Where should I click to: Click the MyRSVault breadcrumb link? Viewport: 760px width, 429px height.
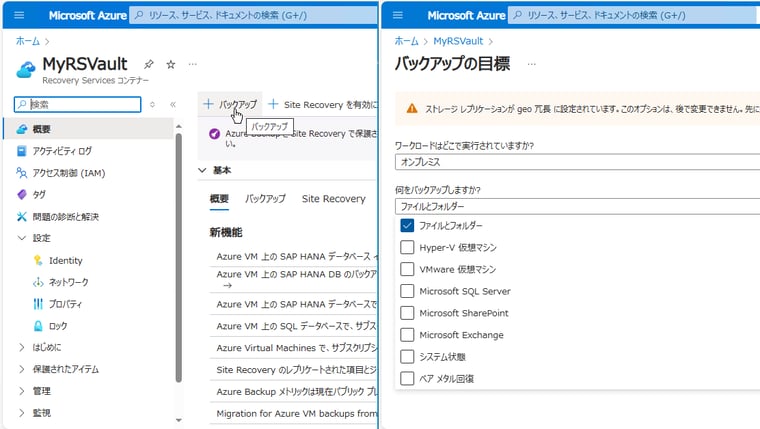click(458, 41)
